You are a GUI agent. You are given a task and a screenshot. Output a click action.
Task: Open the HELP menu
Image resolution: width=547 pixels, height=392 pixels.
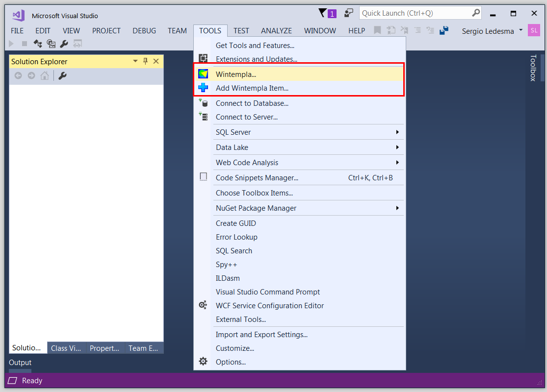click(357, 31)
